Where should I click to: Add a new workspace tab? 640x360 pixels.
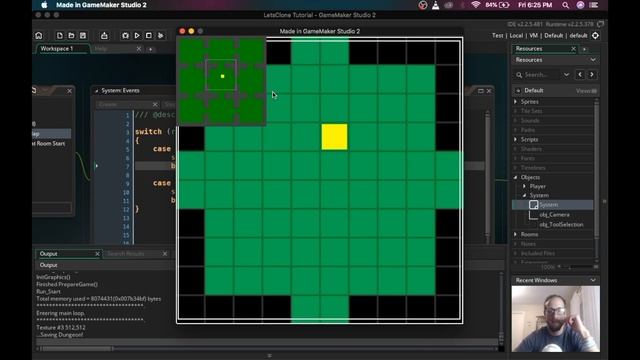(151, 49)
